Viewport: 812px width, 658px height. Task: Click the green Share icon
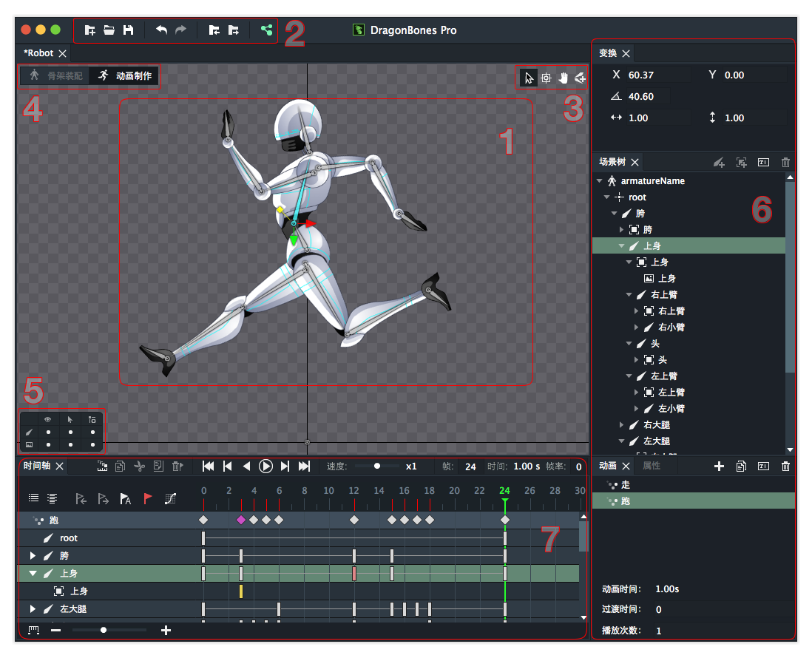click(267, 30)
